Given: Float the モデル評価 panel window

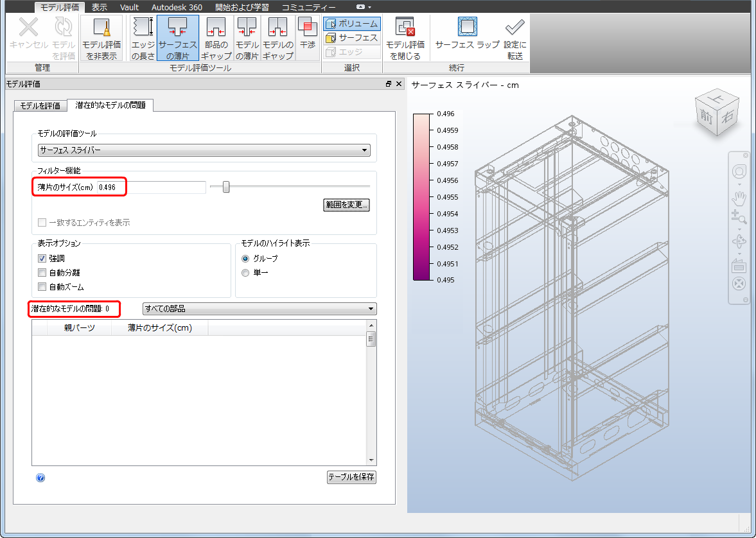Looking at the screenshot, I should click(x=389, y=84).
